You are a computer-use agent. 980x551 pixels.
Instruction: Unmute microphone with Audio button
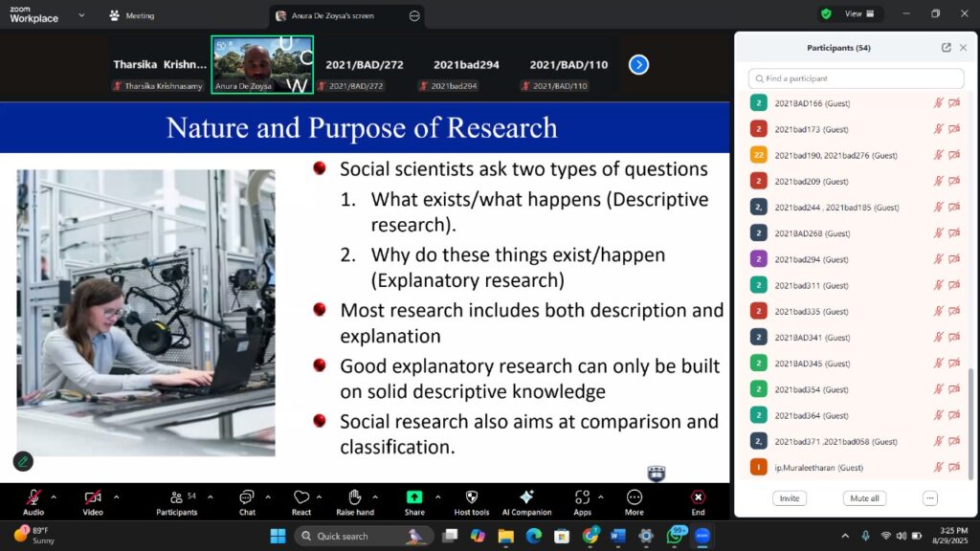point(33,497)
